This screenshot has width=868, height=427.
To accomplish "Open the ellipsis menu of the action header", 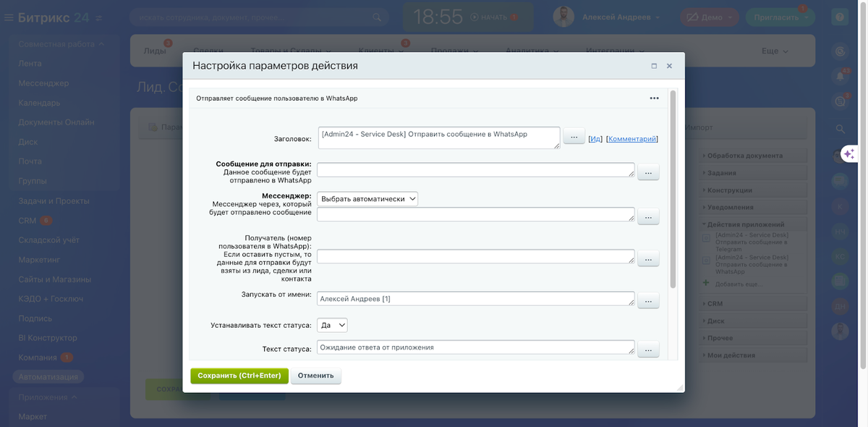I will (x=654, y=98).
